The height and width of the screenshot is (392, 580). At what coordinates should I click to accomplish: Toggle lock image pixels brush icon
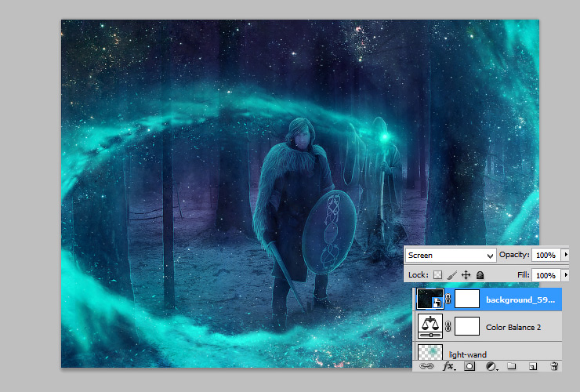click(451, 275)
